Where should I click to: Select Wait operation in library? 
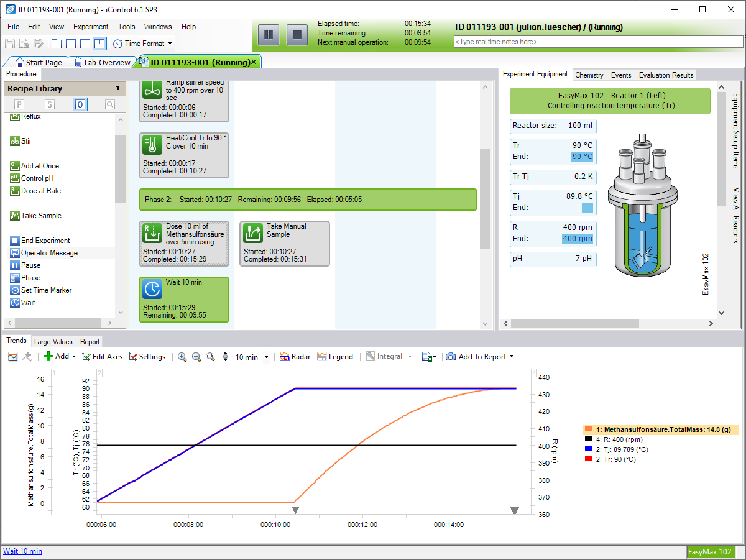pyautogui.click(x=23, y=303)
